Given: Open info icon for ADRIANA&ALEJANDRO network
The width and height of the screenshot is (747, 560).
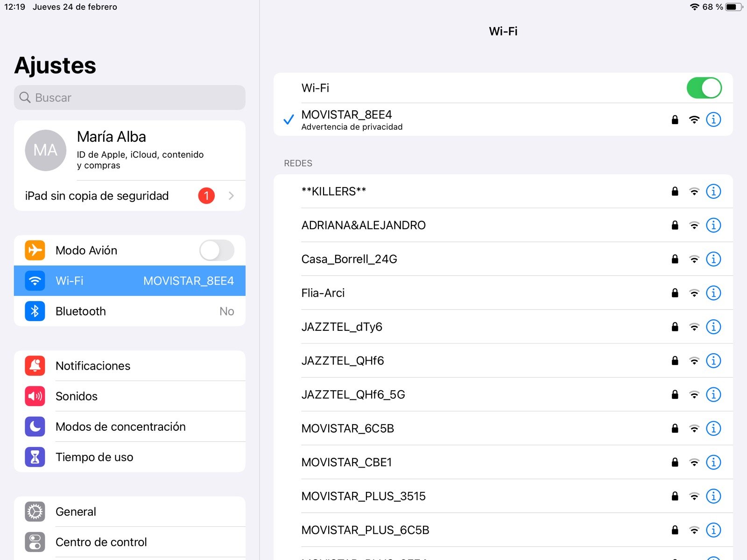Looking at the screenshot, I should pyautogui.click(x=713, y=225).
